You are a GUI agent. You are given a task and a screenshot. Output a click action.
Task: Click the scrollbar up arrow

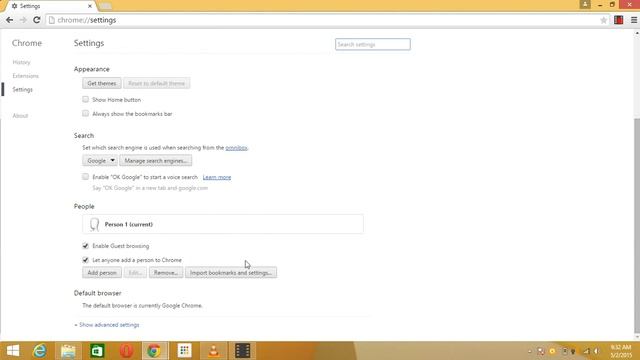click(x=637, y=33)
